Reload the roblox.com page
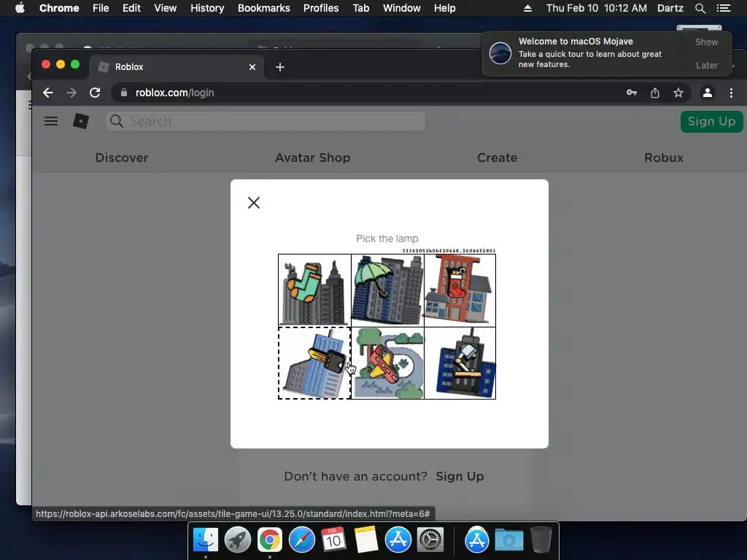The image size is (747, 560). coord(95,93)
